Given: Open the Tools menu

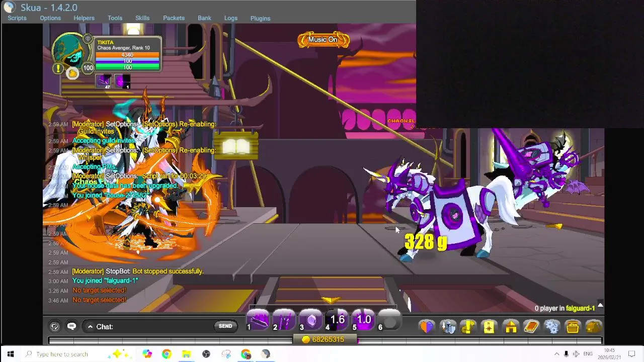Looking at the screenshot, I should [x=115, y=18].
